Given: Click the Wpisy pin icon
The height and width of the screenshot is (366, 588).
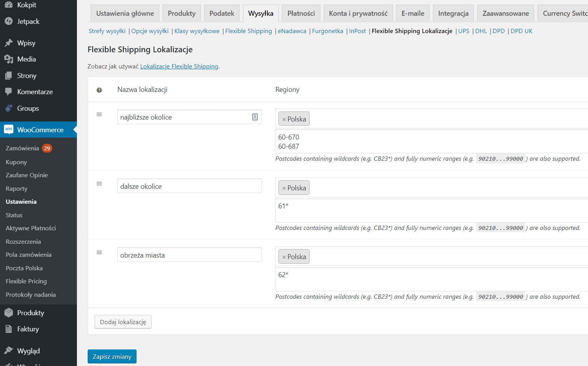Looking at the screenshot, I should click(x=8, y=43).
